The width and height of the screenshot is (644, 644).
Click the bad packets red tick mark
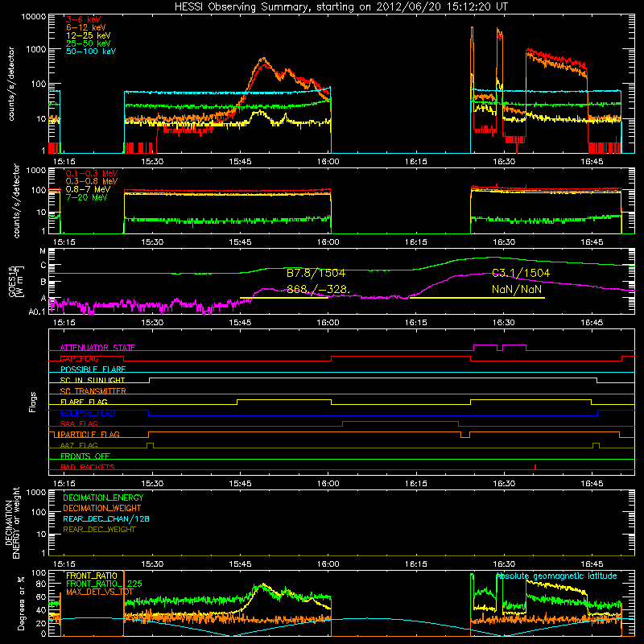pos(535,467)
